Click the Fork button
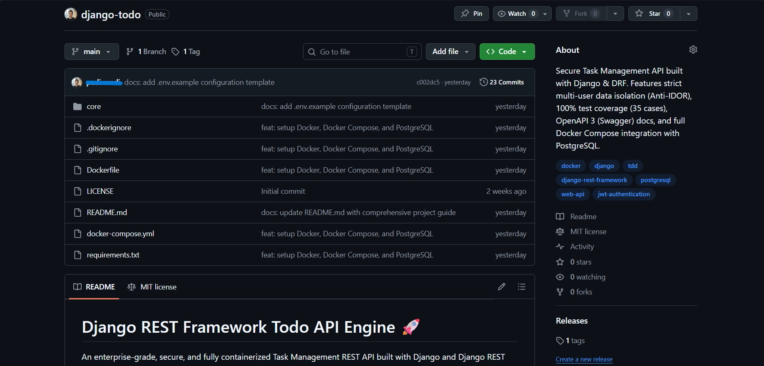Screen dimensions: 764x366 581,14
